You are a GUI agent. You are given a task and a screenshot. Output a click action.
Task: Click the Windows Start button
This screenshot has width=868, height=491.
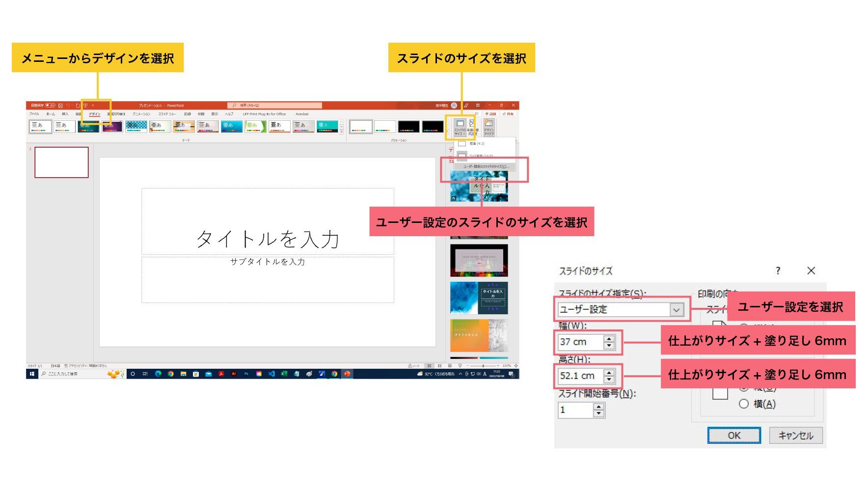coord(32,374)
